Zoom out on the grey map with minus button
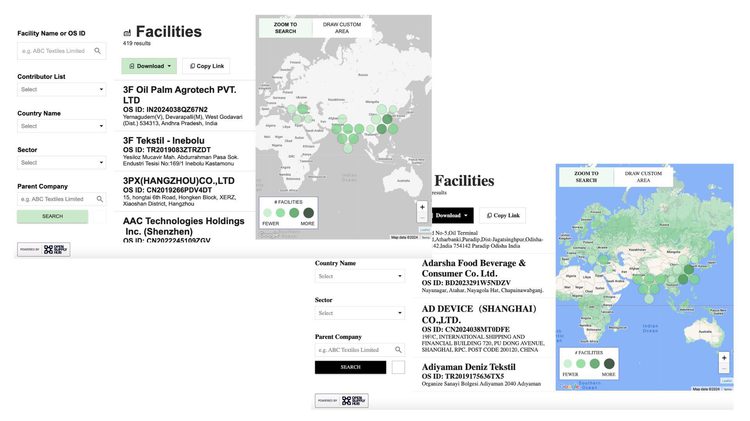The width and height of the screenshot is (750, 421). coord(422,217)
